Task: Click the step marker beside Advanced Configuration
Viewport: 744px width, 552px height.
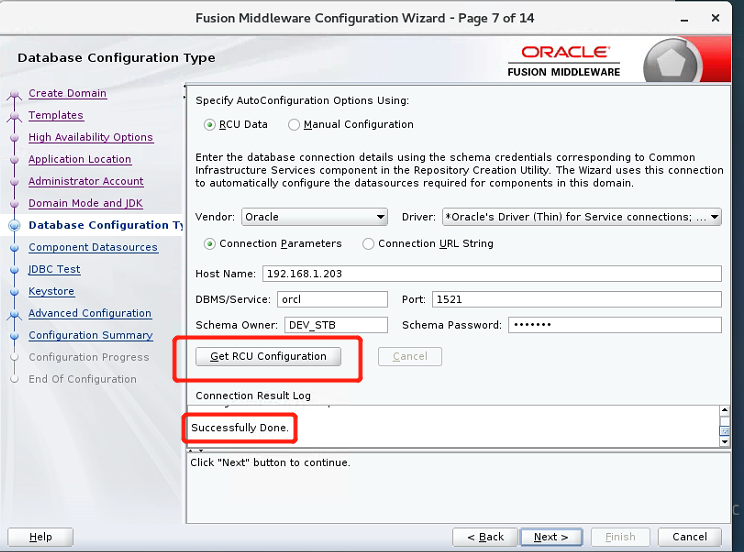Action: [15, 314]
